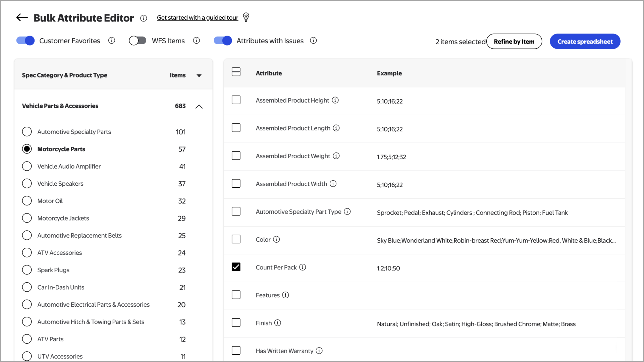
Task: Click the Refine by Item button
Action: (x=514, y=41)
